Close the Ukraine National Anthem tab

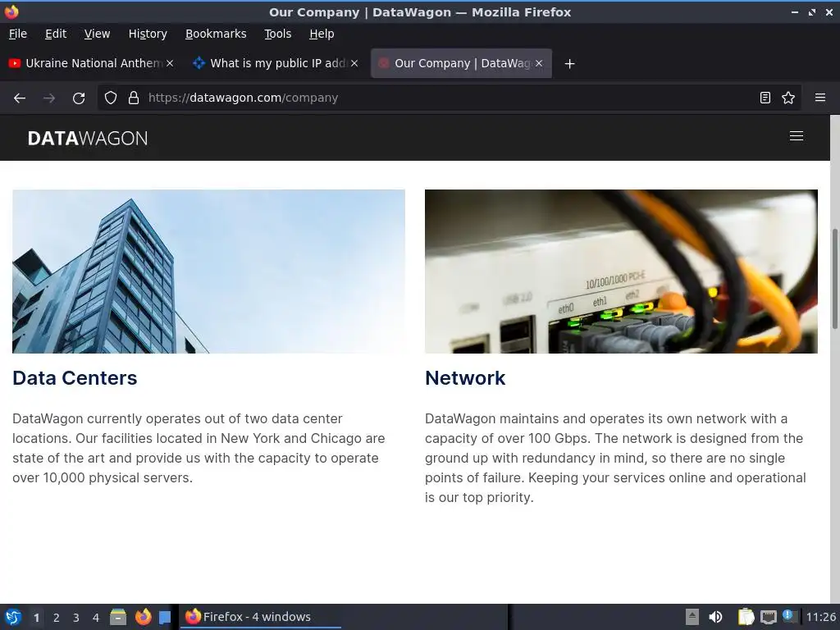[x=170, y=63]
